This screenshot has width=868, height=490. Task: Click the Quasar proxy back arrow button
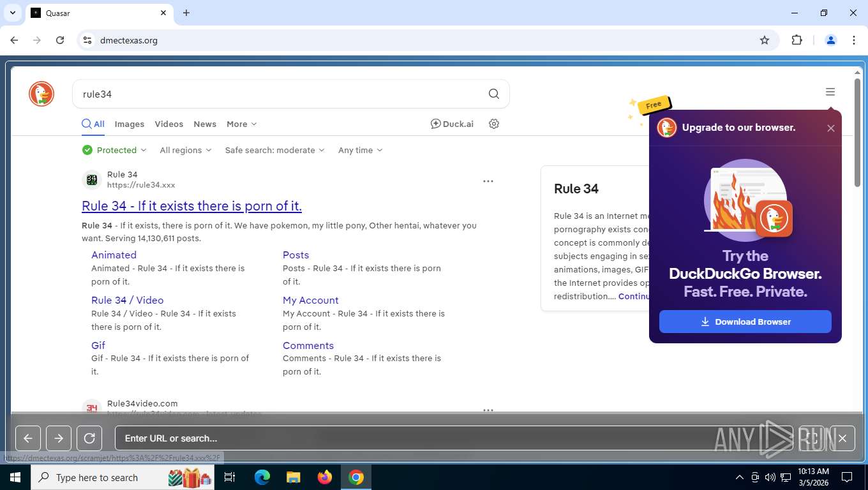(x=28, y=438)
